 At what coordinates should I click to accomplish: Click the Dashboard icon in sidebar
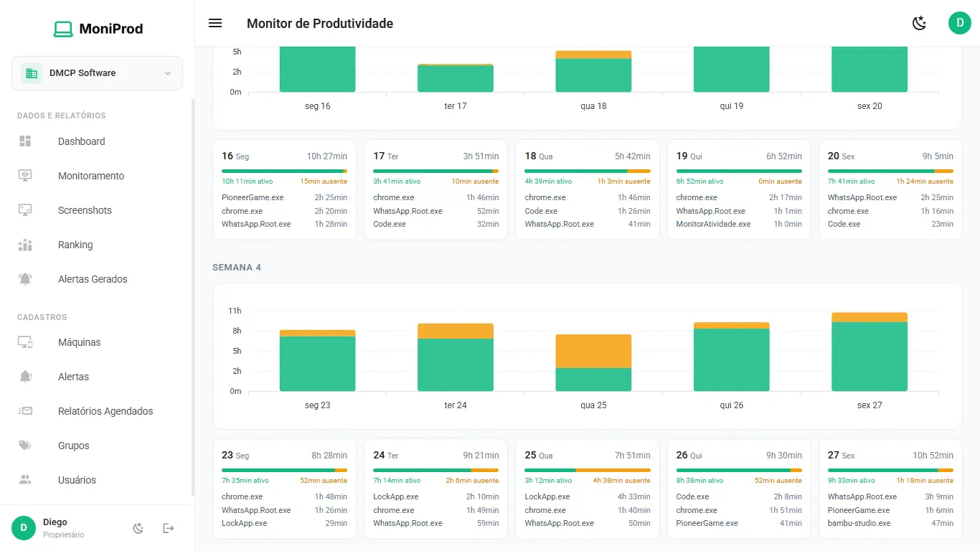pyautogui.click(x=25, y=141)
